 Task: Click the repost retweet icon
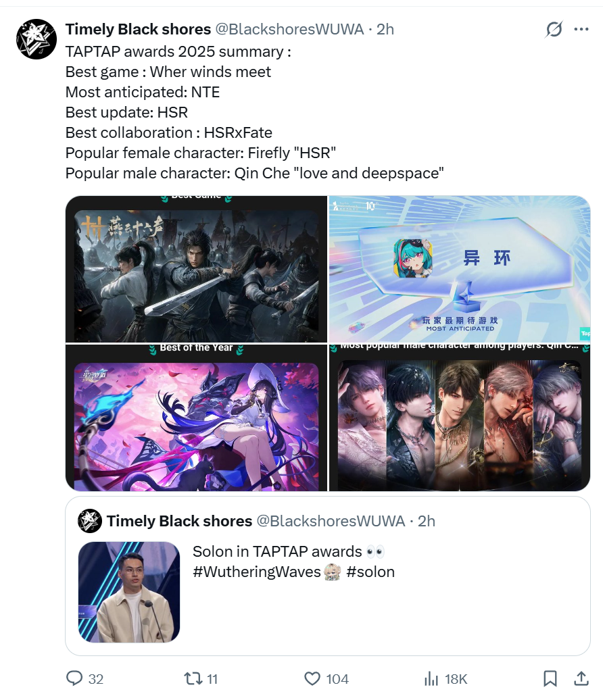(x=193, y=678)
